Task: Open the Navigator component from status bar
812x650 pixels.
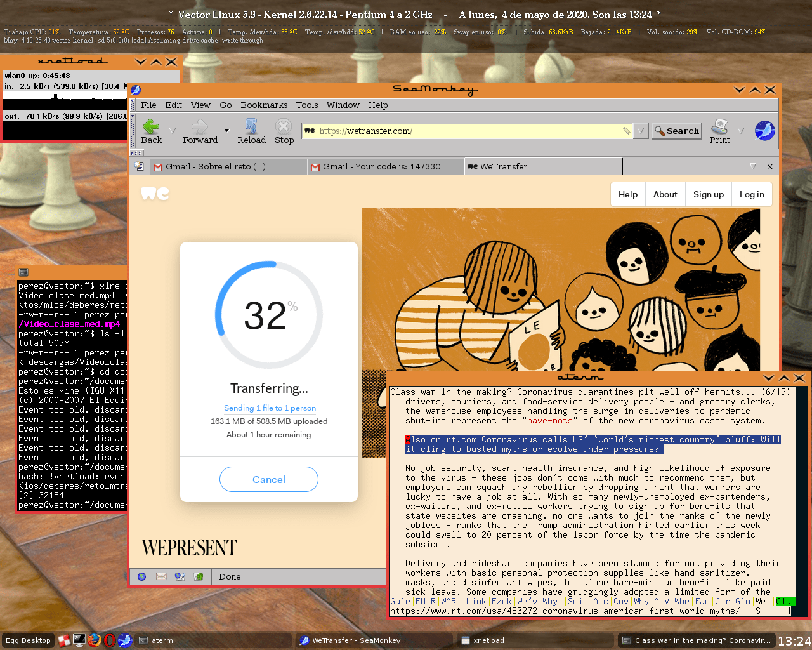Action: pos(142,576)
